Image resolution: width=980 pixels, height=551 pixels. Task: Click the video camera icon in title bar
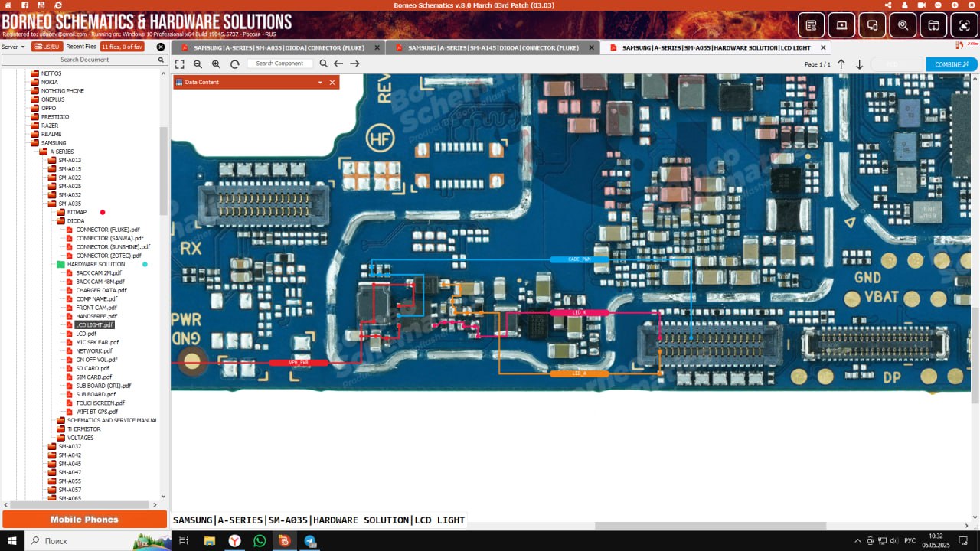pos(922,5)
